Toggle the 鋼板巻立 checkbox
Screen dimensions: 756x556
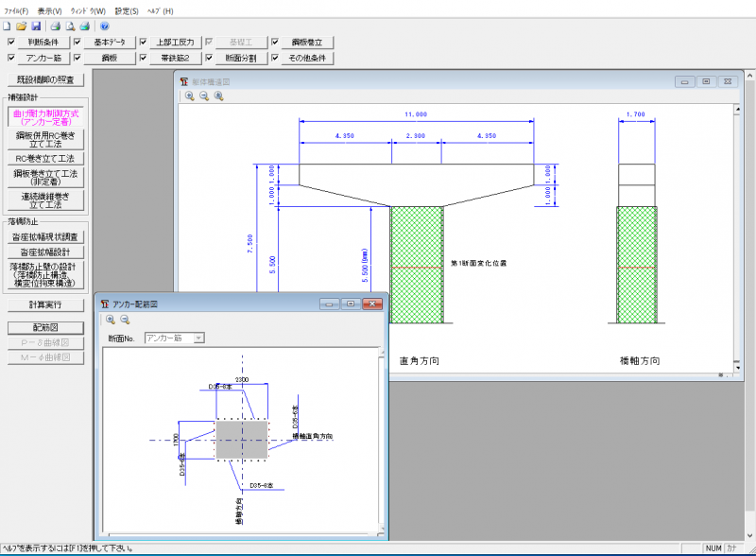coord(275,42)
